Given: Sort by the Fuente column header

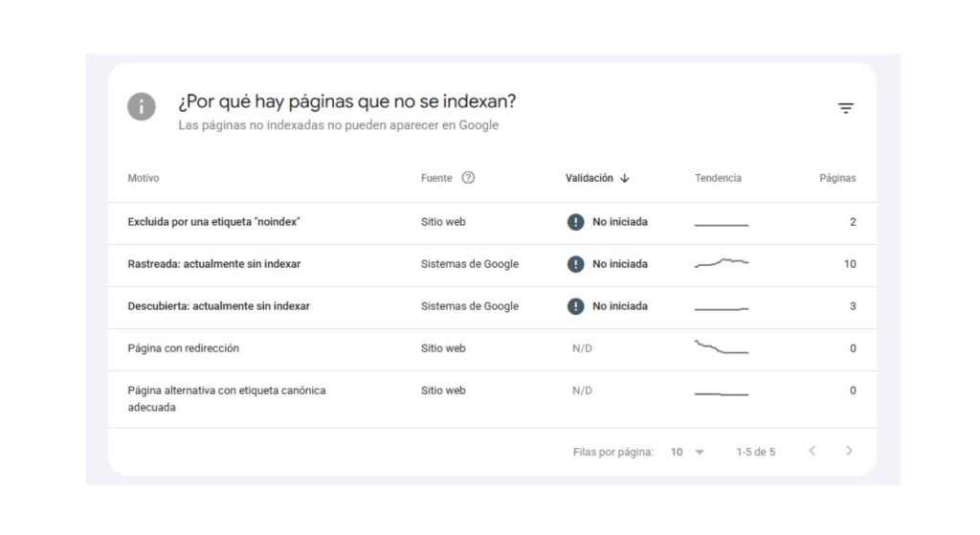Looking at the screenshot, I should (x=436, y=178).
